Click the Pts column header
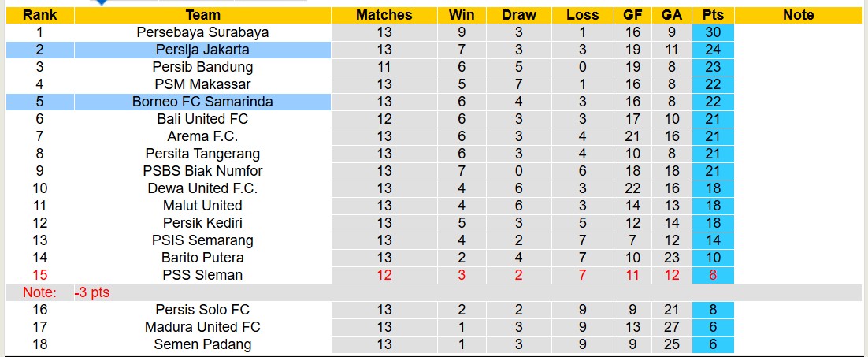Screen dimensions: 868x357 tap(713, 15)
